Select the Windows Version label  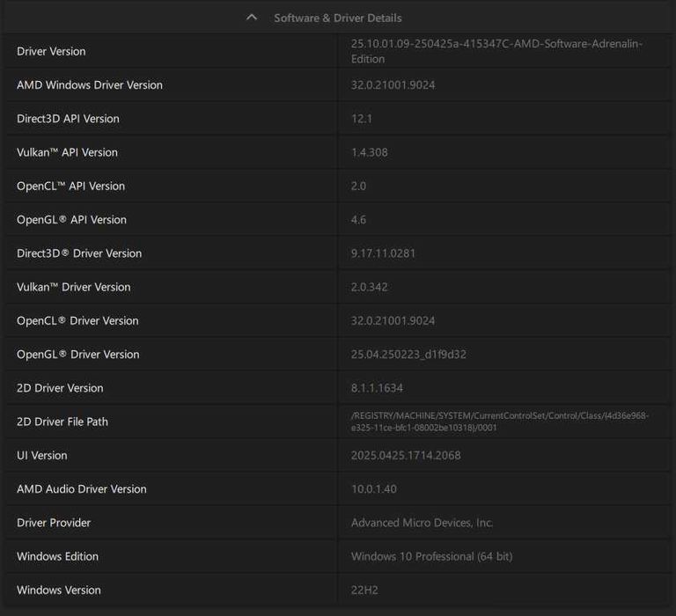click(59, 590)
